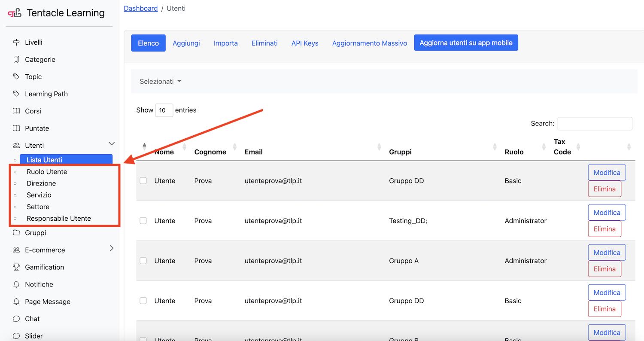
Task: Open the API Keys tab
Action: tap(305, 43)
